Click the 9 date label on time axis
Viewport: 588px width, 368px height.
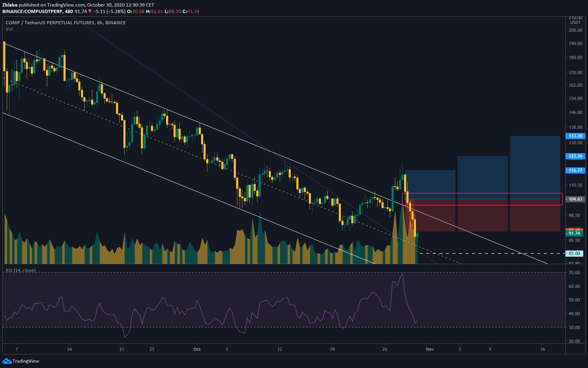pos(490,349)
